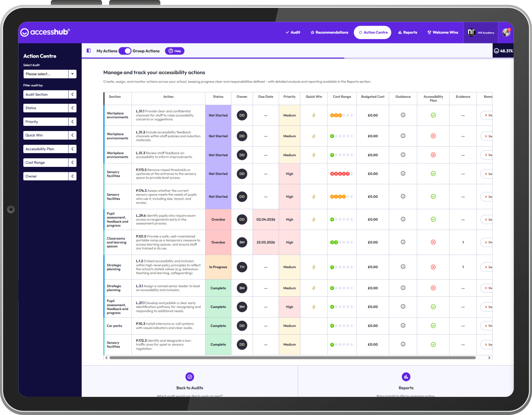
Task: Open the Select Audit dropdown
Action: (50, 74)
